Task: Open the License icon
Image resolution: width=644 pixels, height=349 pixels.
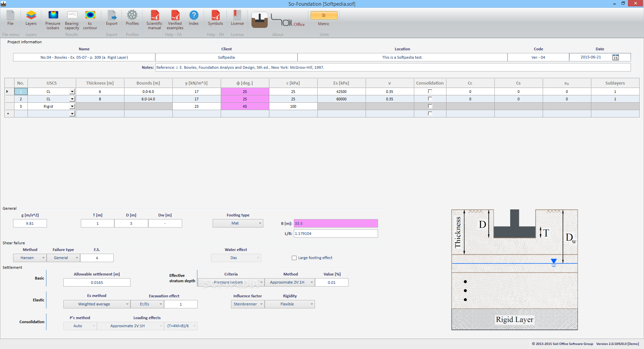Action: [237, 18]
